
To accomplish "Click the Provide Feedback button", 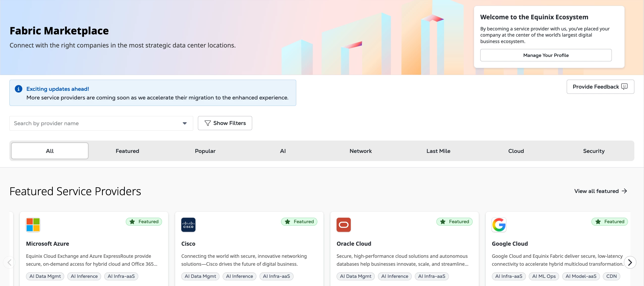I will (600, 87).
